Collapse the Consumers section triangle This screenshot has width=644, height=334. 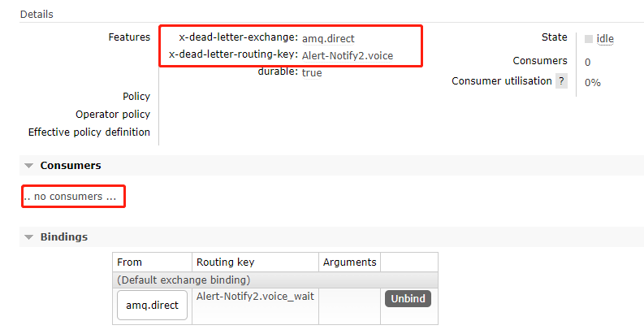[x=29, y=166]
